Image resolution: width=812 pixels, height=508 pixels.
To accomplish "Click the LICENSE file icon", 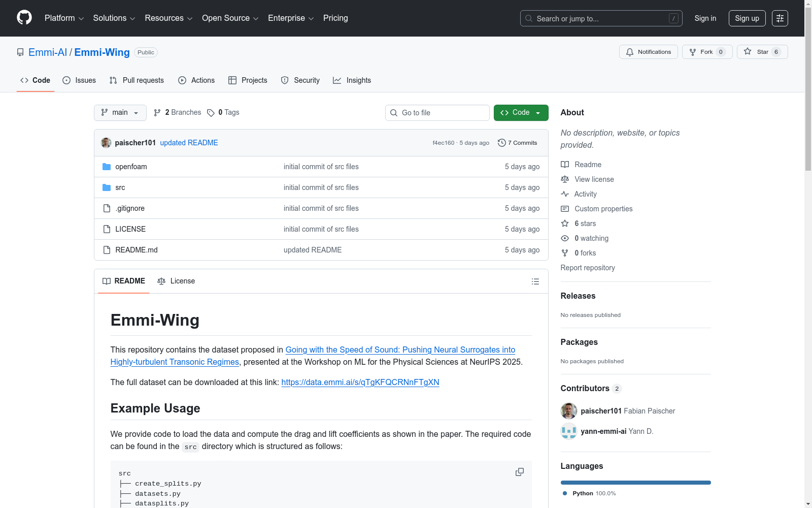I will [x=107, y=229].
